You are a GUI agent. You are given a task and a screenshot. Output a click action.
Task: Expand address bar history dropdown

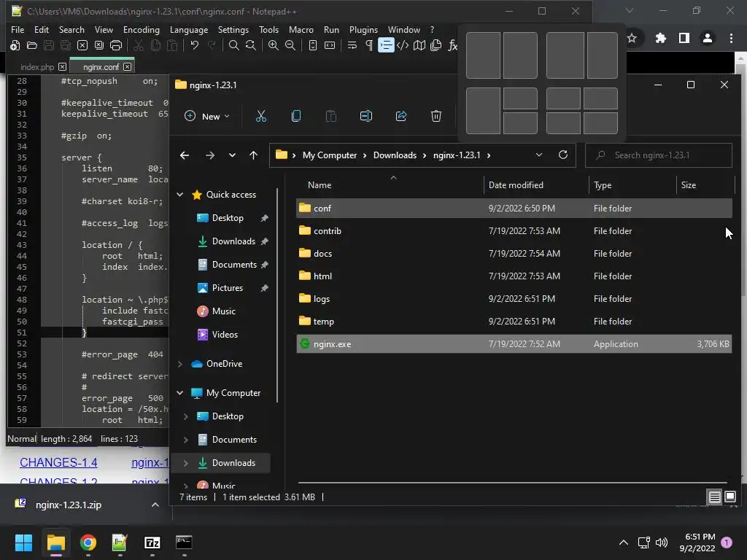(x=539, y=155)
